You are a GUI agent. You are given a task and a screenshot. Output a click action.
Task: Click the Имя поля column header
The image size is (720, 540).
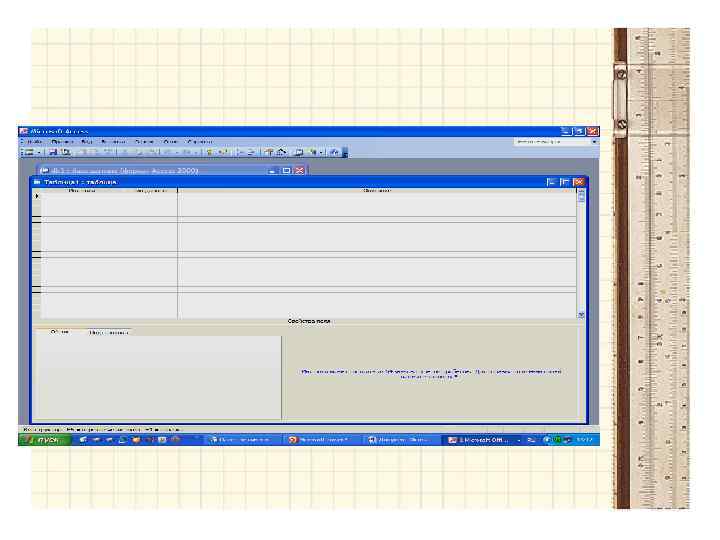tap(82, 190)
